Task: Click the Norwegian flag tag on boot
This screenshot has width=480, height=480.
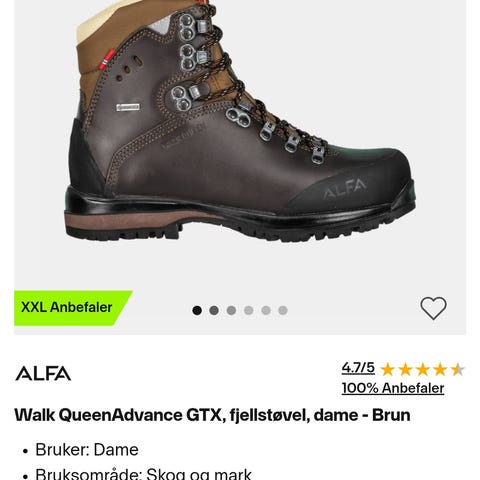Action: (107, 59)
